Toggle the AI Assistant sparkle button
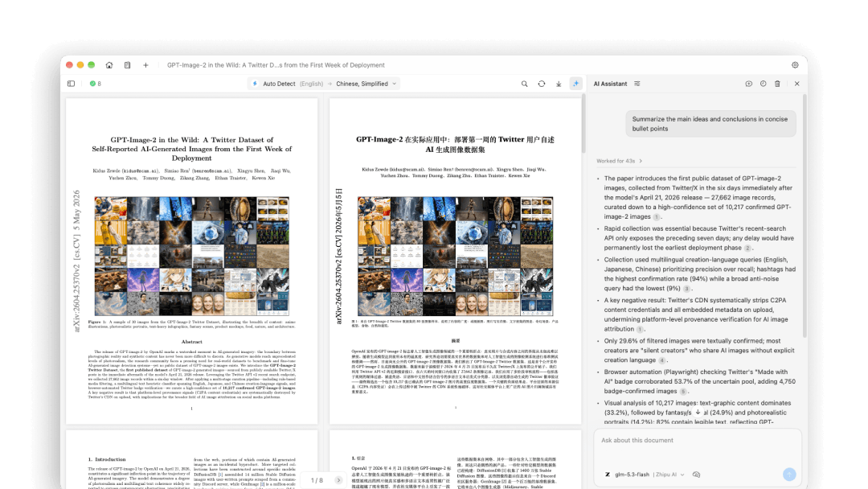Image resolution: width=868 pixels, height=489 pixels. 575,84
